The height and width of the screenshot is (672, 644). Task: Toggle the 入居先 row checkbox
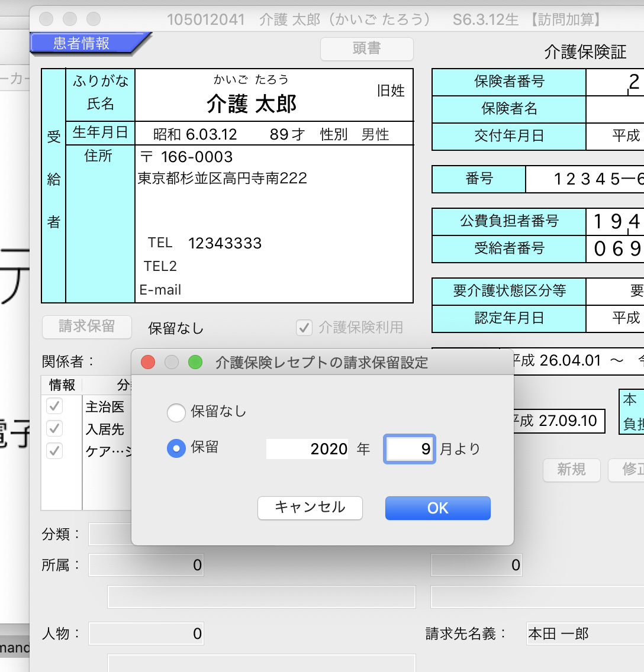tap(54, 428)
